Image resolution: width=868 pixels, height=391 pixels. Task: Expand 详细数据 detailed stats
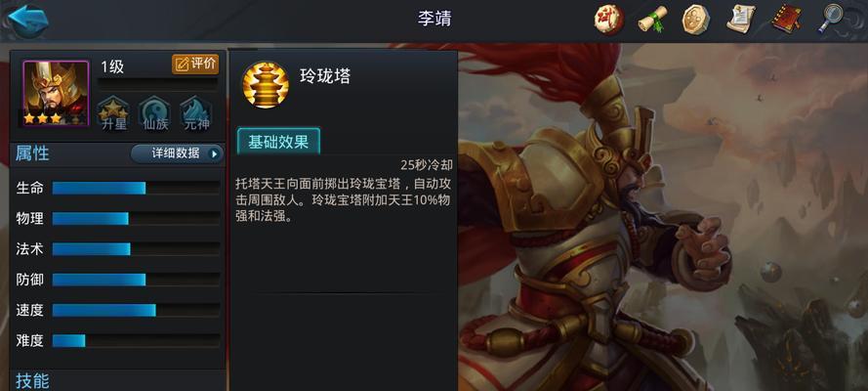(x=177, y=153)
